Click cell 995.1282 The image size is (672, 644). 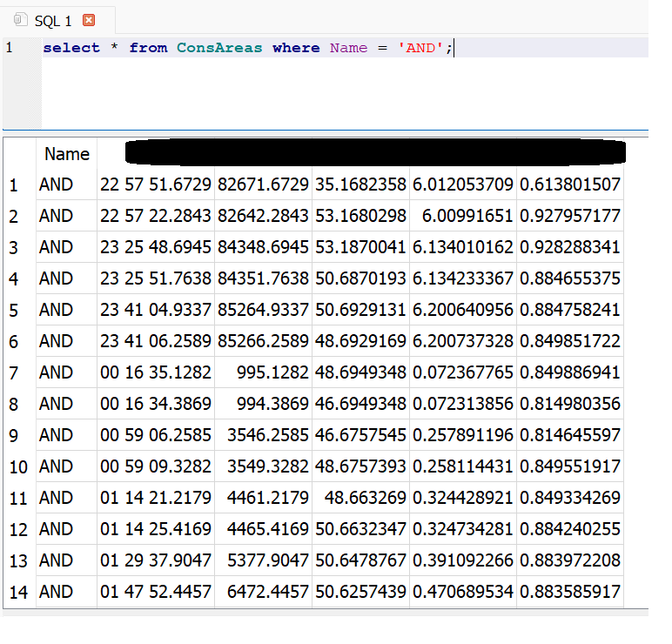pos(263,372)
